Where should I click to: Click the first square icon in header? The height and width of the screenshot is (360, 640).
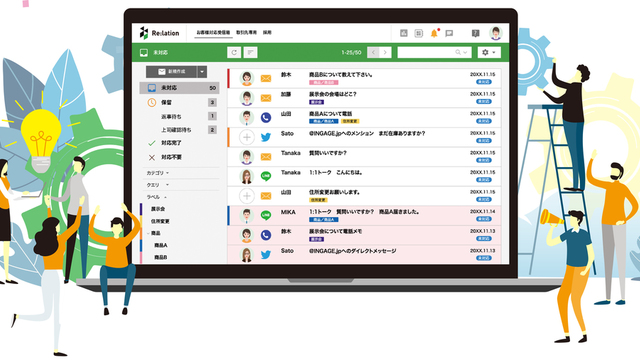tap(404, 33)
